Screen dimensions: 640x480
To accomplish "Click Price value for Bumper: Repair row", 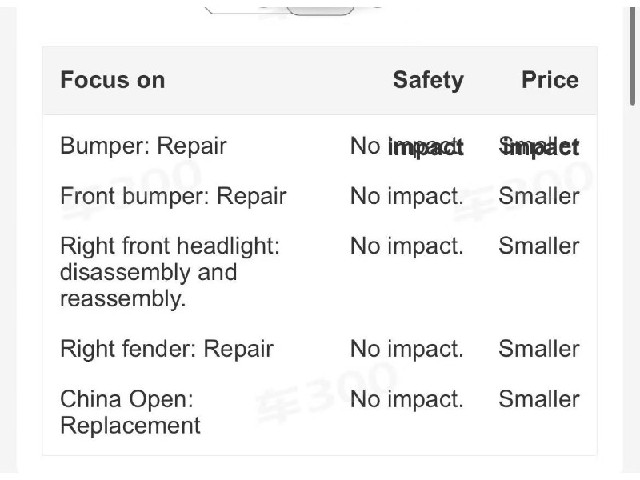I will 539,146.
